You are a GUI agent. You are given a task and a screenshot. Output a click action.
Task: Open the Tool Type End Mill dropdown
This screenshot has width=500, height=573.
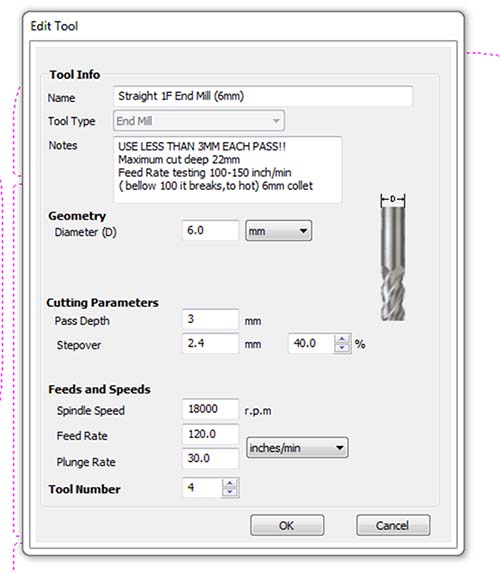click(199, 121)
